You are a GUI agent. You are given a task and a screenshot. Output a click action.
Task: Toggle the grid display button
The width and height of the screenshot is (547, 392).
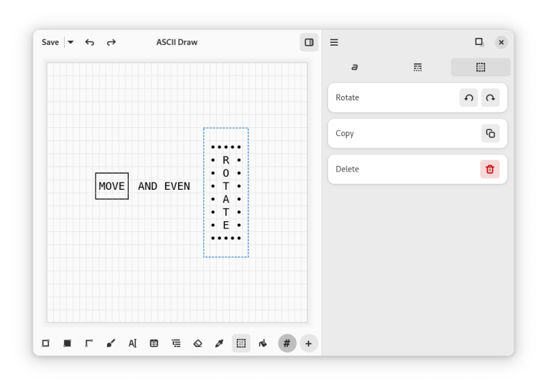coord(287,343)
